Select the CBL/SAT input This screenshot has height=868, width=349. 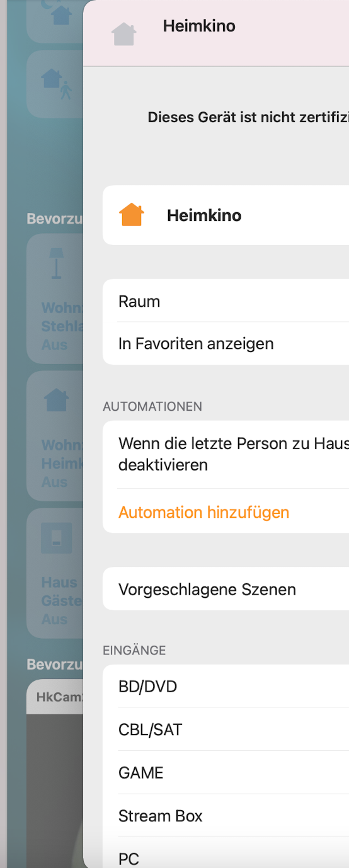click(226, 729)
